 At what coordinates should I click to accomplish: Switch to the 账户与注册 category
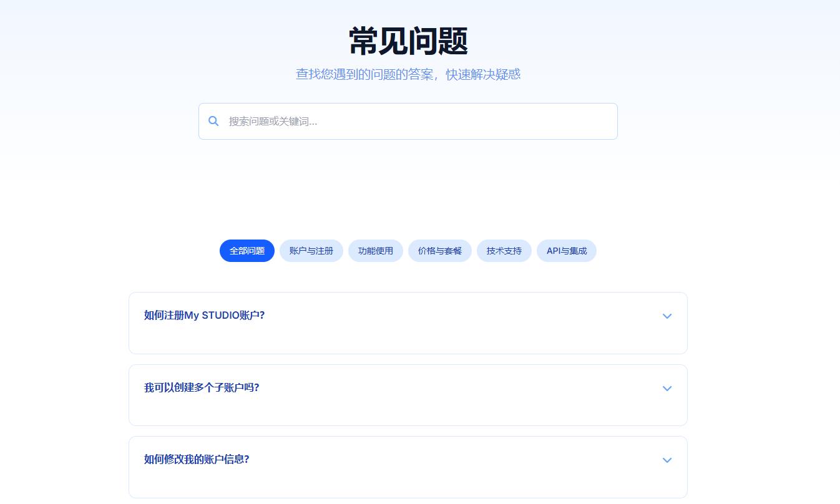pos(311,251)
